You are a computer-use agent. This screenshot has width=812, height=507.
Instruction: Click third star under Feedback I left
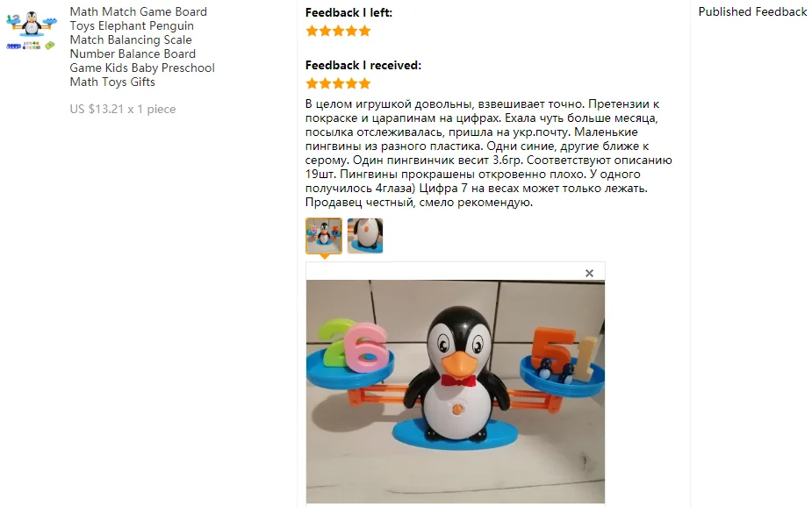click(338, 31)
